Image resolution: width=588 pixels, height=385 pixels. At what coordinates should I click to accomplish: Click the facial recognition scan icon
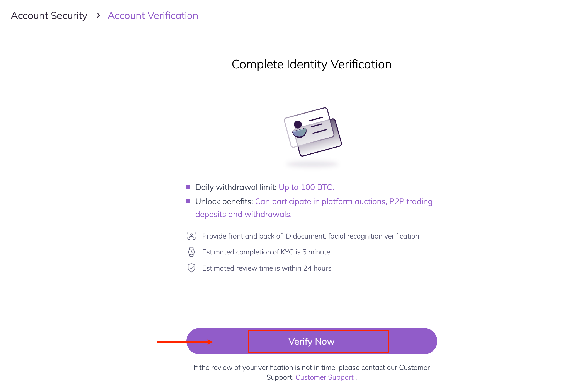tap(191, 236)
